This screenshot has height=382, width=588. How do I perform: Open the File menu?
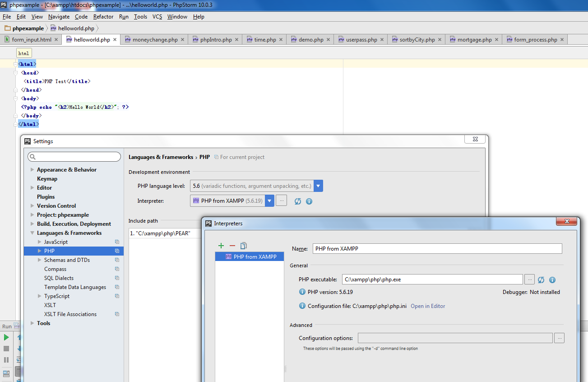click(7, 17)
